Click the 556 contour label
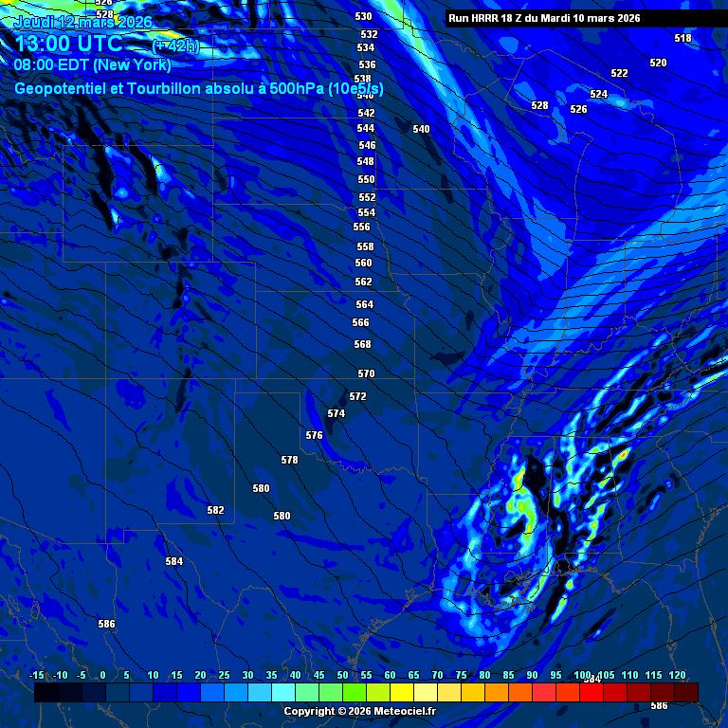Viewport: 728px width, 728px height. coord(361,227)
